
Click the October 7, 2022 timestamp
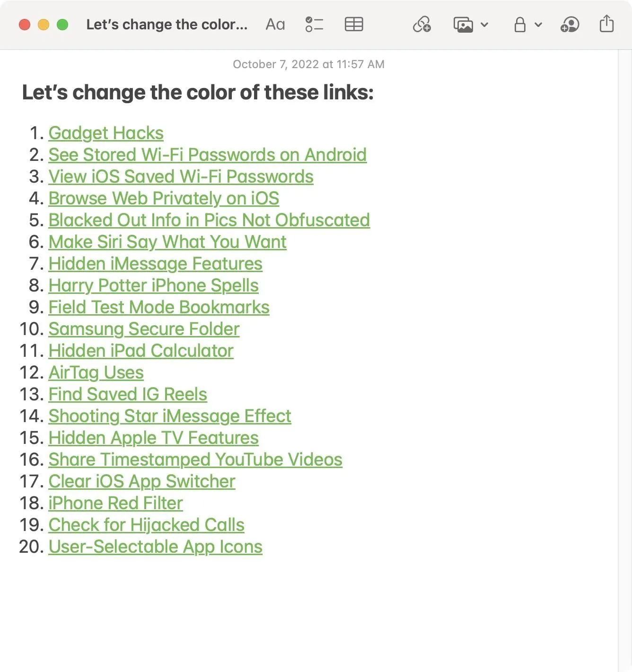tap(308, 64)
